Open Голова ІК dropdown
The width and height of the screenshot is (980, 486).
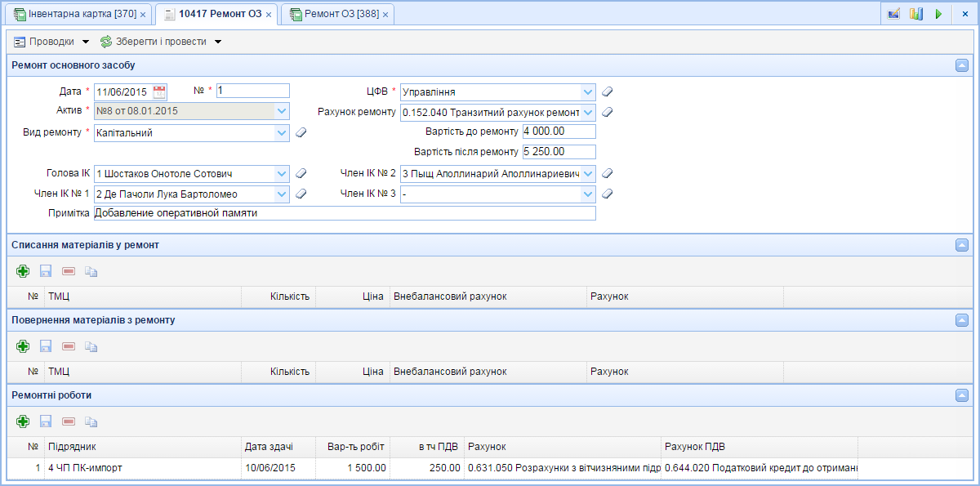[x=283, y=173]
